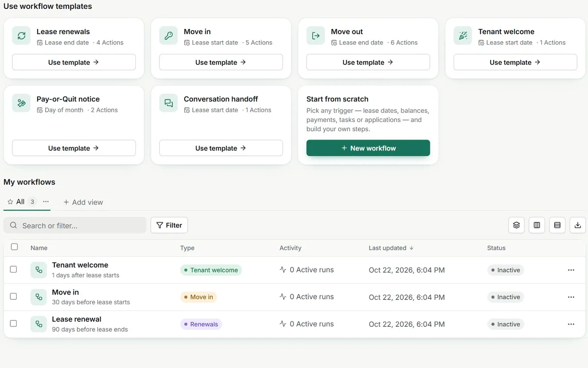Focus the Search or filter input

(75, 225)
